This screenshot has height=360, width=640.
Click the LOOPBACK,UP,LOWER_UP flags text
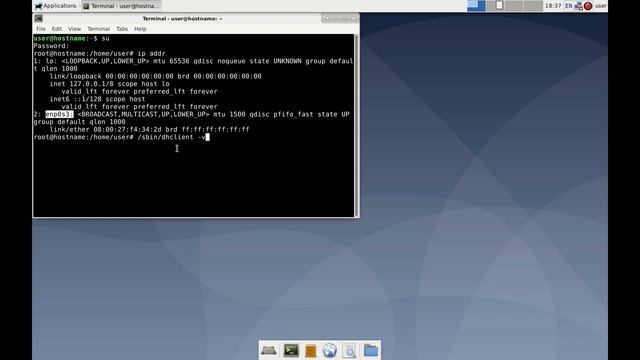(105, 61)
